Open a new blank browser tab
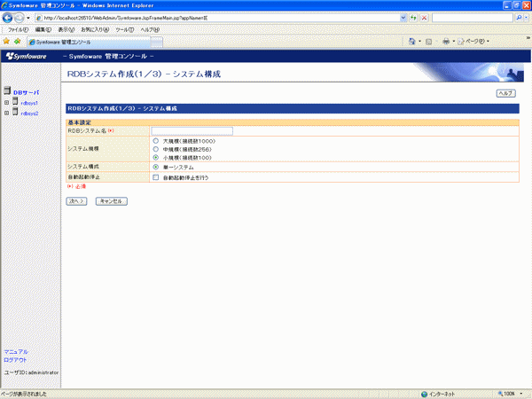The height and width of the screenshot is (399, 532). click(156, 43)
